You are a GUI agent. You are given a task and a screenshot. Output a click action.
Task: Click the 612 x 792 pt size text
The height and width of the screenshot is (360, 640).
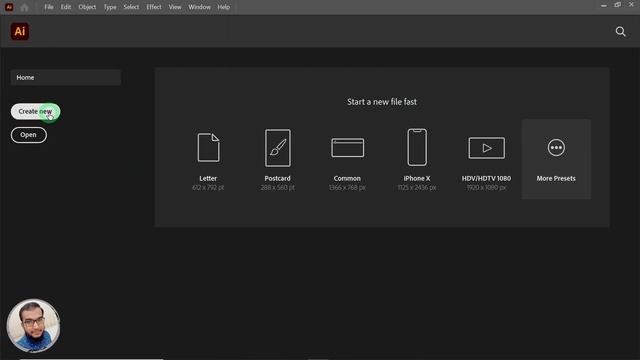click(208, 187)
